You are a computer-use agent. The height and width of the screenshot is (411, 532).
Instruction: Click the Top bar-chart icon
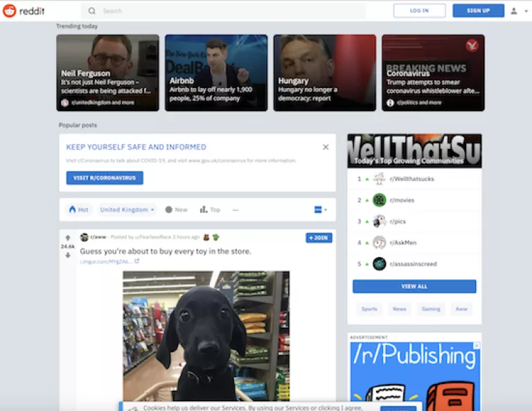[x=204, y=209]
